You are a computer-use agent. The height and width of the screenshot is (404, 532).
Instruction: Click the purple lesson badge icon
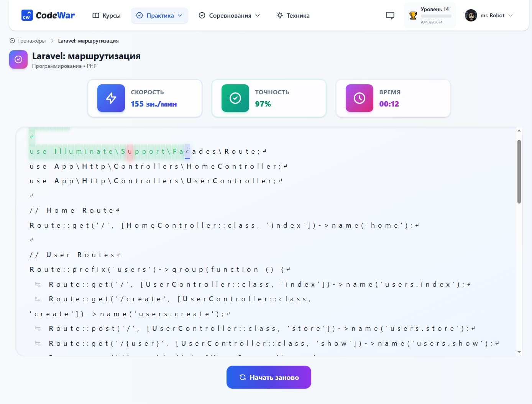click(x=18, y=59)
